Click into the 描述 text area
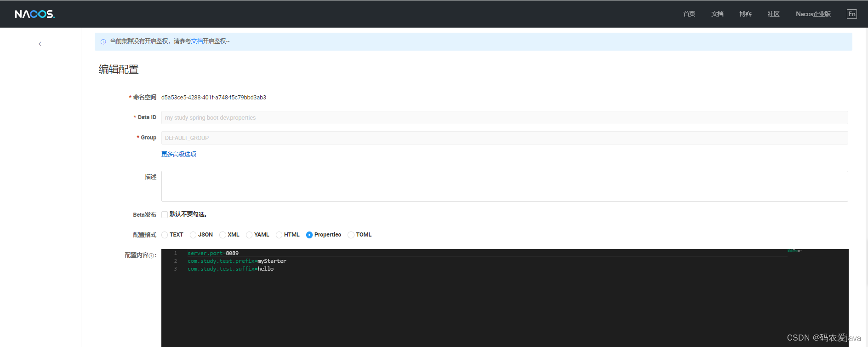Image resolution: width=868 pixels, height=347 pixels. click(x=504, y=186)
